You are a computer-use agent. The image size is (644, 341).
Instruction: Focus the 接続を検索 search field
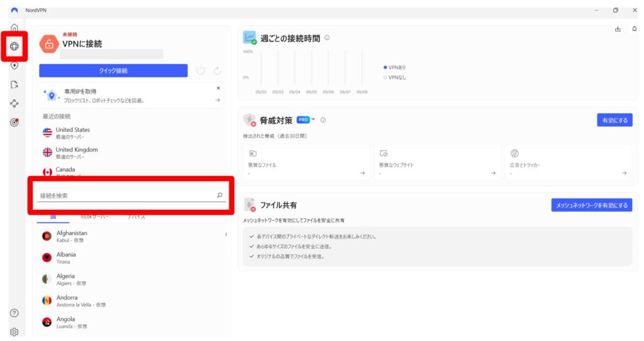tap(131, 196)
